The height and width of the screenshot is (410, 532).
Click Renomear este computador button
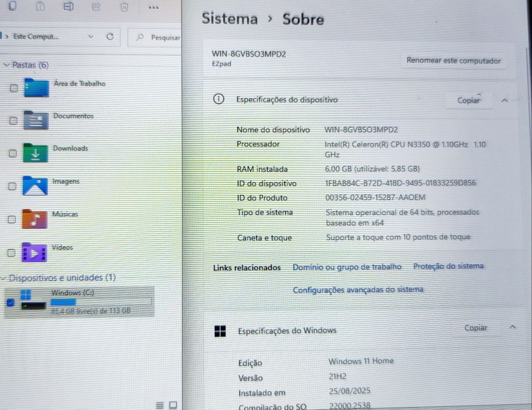(454, 61)
